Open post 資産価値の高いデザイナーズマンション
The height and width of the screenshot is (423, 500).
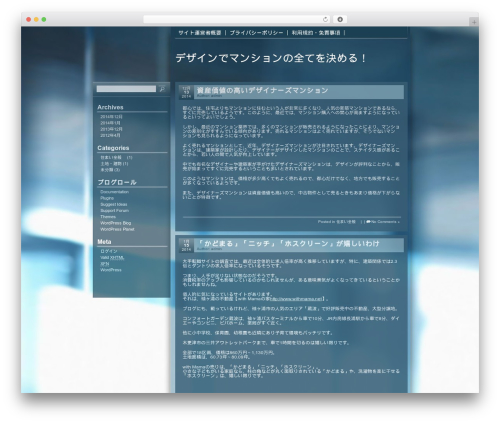[262, 90]
